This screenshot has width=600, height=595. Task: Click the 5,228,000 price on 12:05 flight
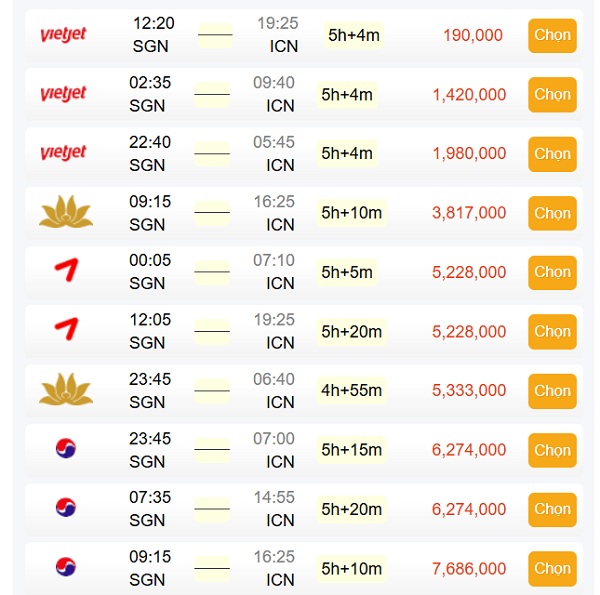point(469,331)
